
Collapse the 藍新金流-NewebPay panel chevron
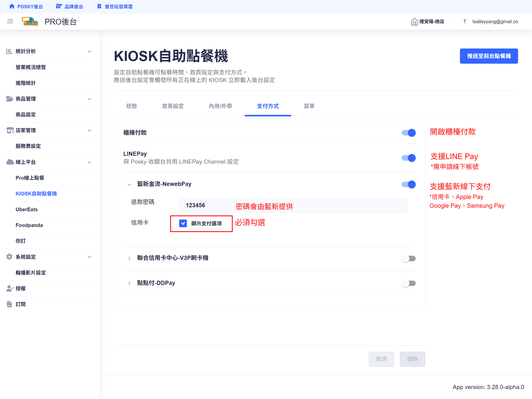click(x=129, y=185)
